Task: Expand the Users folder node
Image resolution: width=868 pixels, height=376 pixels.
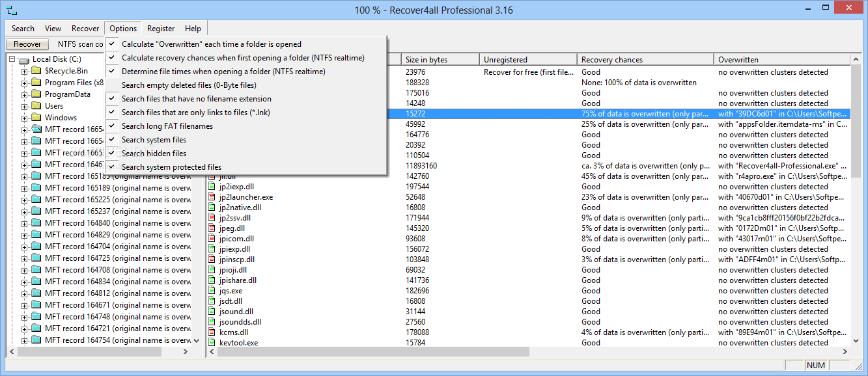Action: (x=24, y=106)
